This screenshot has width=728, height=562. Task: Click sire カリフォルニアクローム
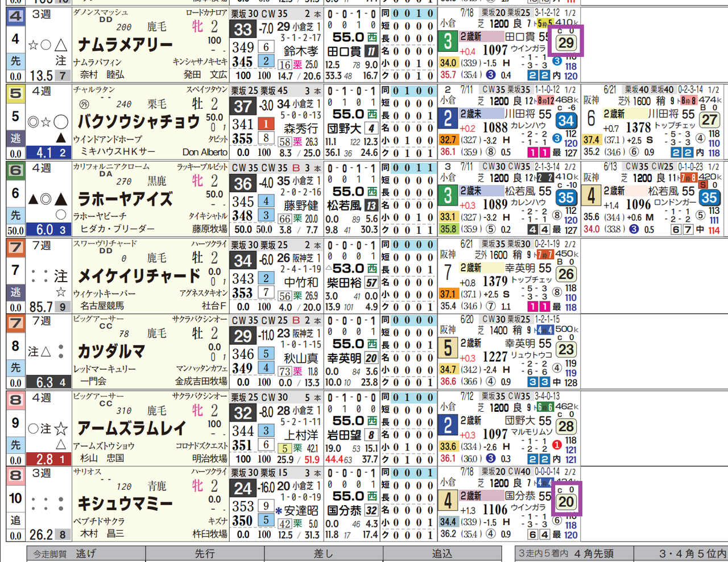111,167
